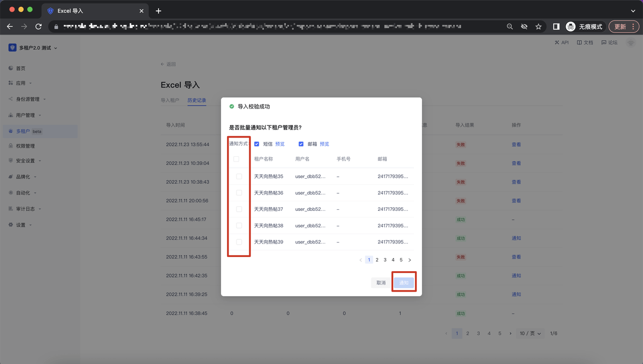The width and height of the screenshot is (643, 364).
Task: Open 权限管理 in the sidebar
Action: click(x=25, y=146)
